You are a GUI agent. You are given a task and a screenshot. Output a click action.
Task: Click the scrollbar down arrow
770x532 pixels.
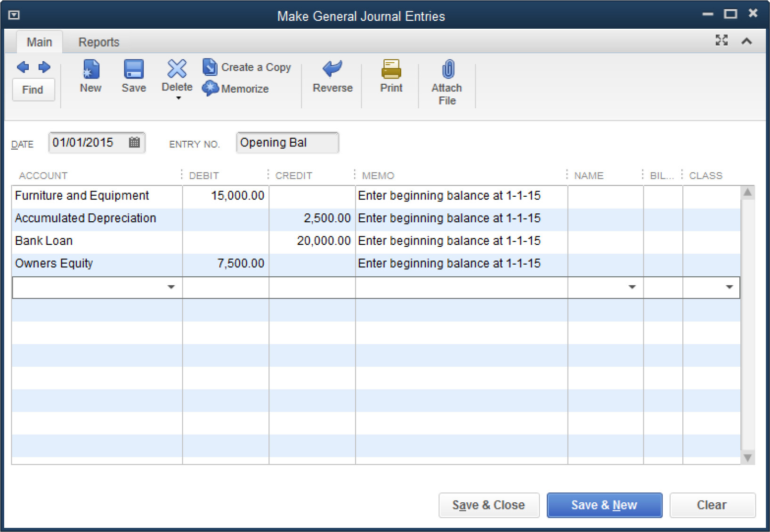click(x=747, y=458)
